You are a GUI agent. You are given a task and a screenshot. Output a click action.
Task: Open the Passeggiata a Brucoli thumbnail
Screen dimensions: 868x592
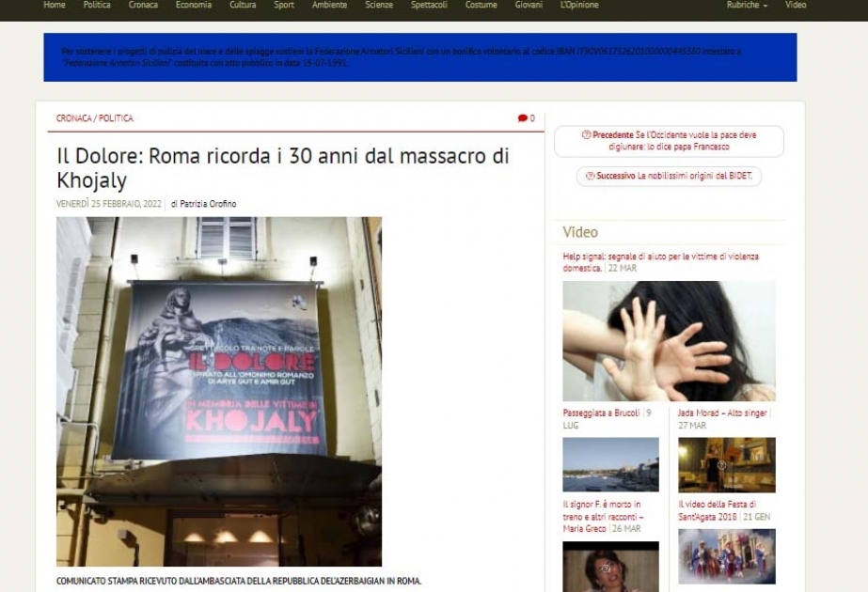tap(610, 465)
